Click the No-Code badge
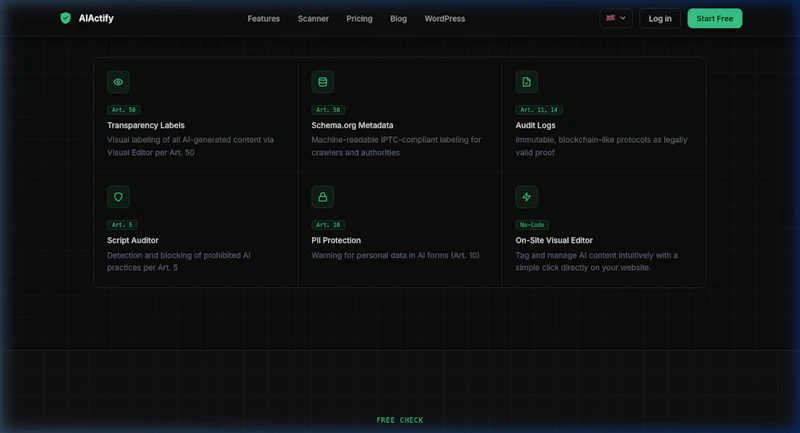 click(x=532, y=225)
